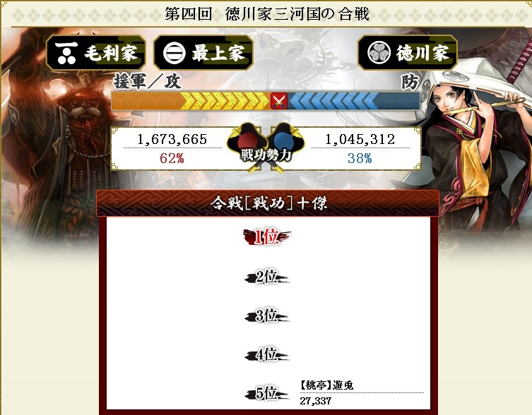Viewport: 532px width, 415px height.
Task: Click the 4位 rank badge
Action: point(266,354)
